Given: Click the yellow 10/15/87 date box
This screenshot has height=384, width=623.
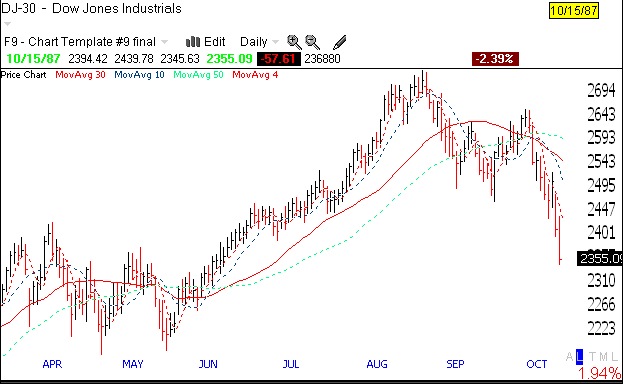Looking at the screenshot, I should coord(574,10).
